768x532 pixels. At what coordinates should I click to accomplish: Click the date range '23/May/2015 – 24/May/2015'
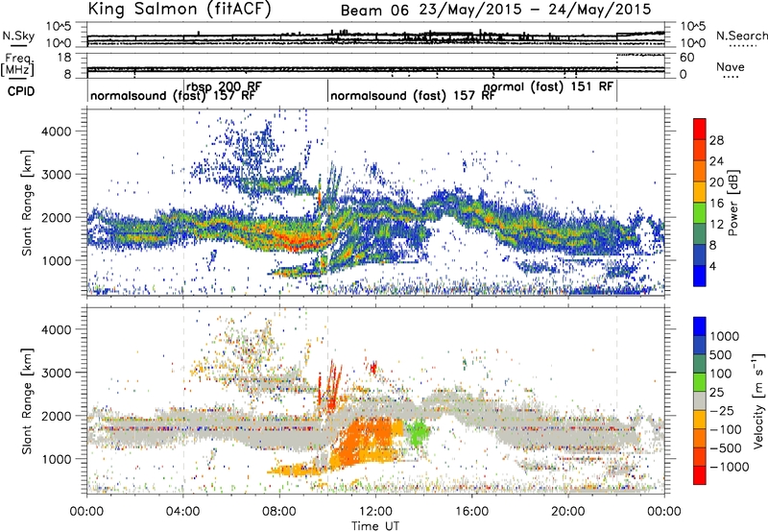point(536,10)
